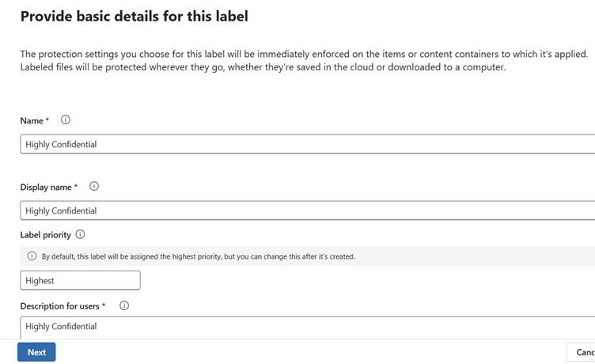Image resolution: width=595 pixels, height=364 pixels.
Task: Click the required asterisk beside Description for users
Action: (x=103, y=305)
